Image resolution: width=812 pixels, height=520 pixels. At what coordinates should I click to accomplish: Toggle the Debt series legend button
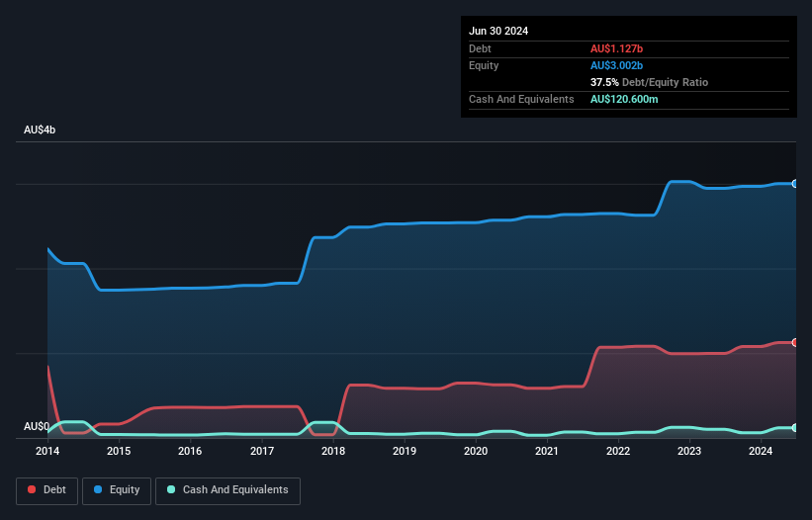click(47, 490)
